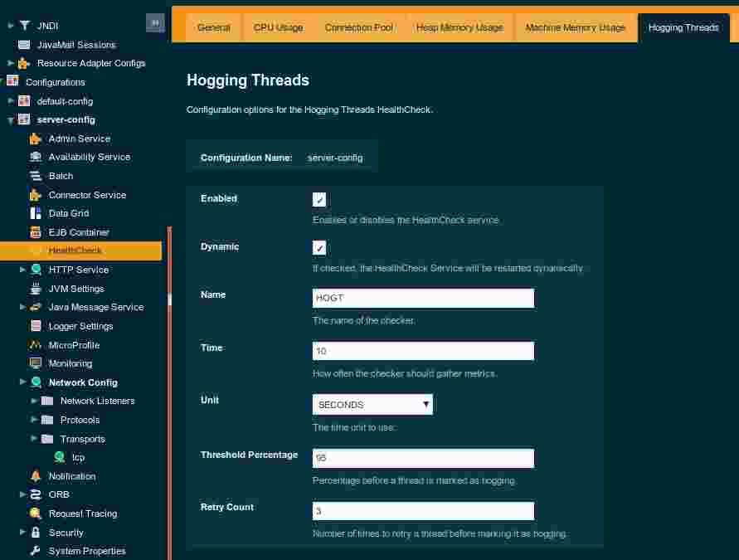This screenshot has height=560, width=739.
Task: Click the JVM Settings coffee cup icon
Action: click(36, 289)
